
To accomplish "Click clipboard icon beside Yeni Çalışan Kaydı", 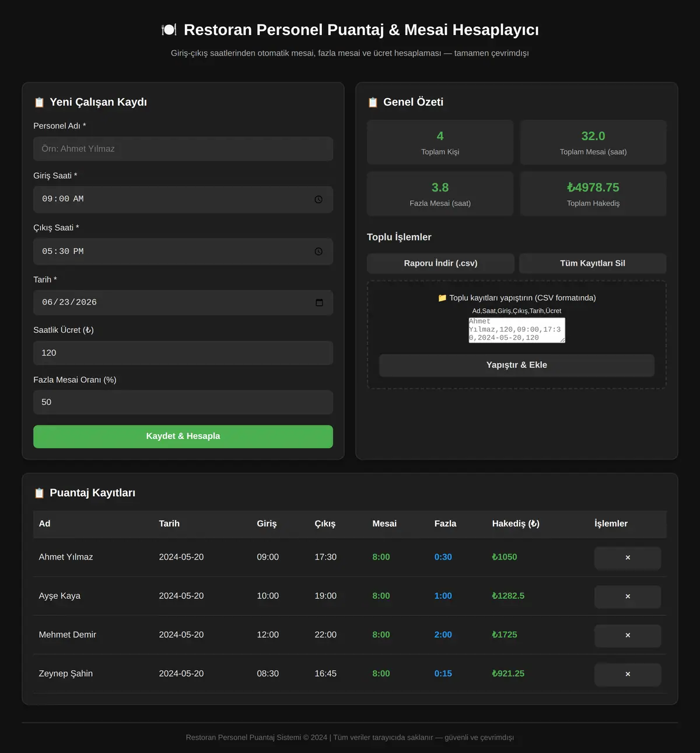I will [39, 102].
